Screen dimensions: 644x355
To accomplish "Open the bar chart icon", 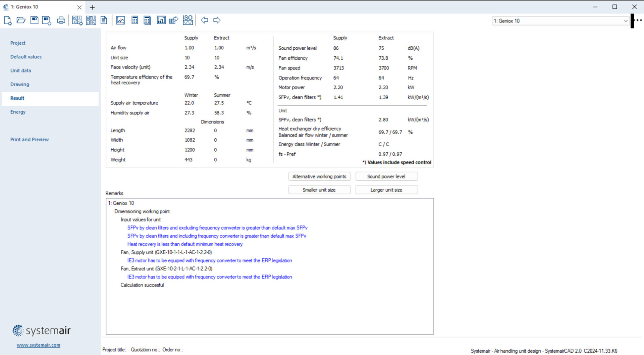I will tap(161, 20).
